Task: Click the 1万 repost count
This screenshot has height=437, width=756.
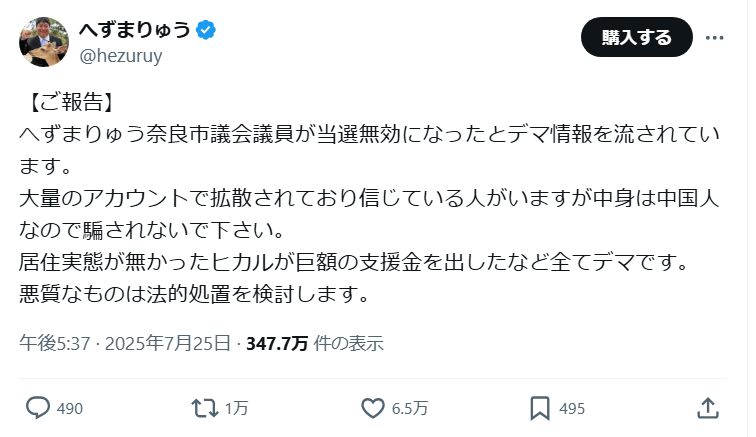Action: (236, 409)
